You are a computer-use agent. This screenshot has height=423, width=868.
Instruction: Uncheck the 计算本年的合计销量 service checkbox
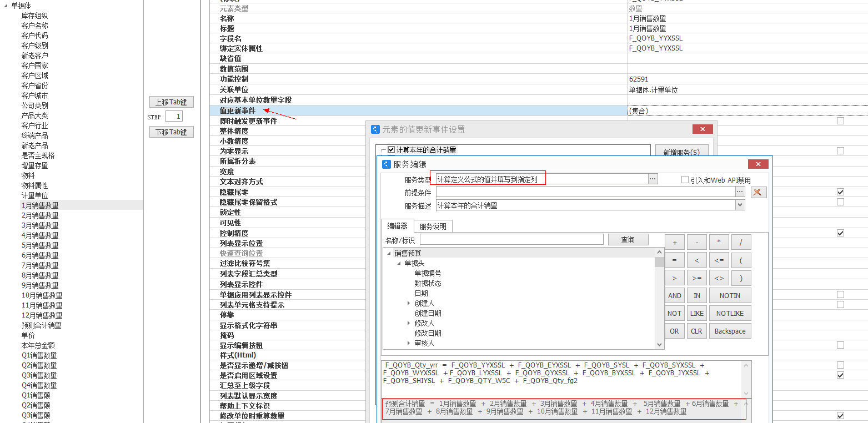pos(391,150)
